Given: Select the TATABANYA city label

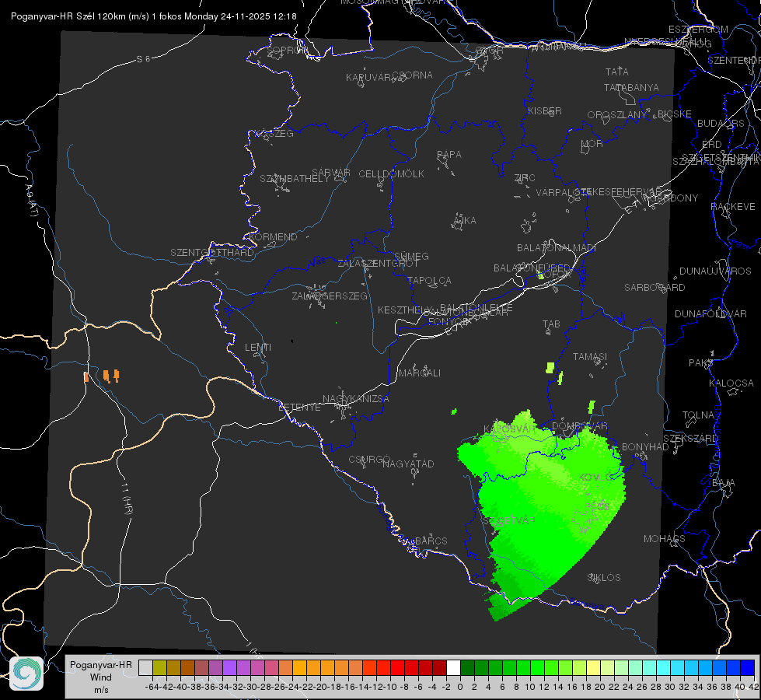Looking at the screenshot, I should coord(631,87).
